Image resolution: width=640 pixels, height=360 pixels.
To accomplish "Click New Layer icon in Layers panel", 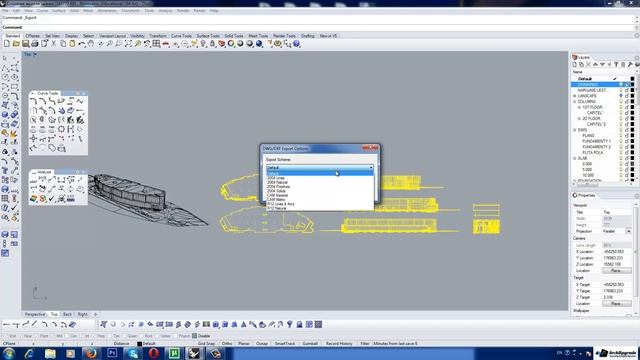I will [x=575, y=64].
